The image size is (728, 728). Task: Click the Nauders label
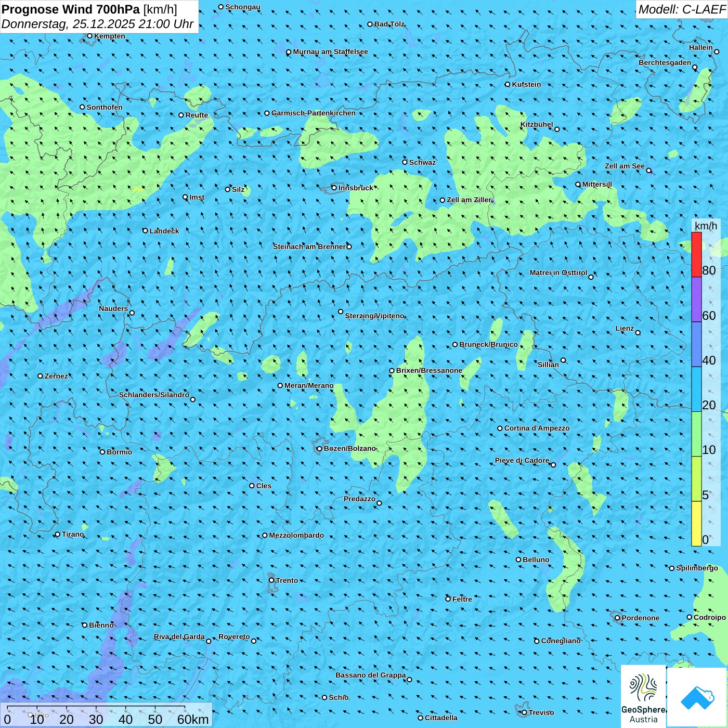[113, 308]
